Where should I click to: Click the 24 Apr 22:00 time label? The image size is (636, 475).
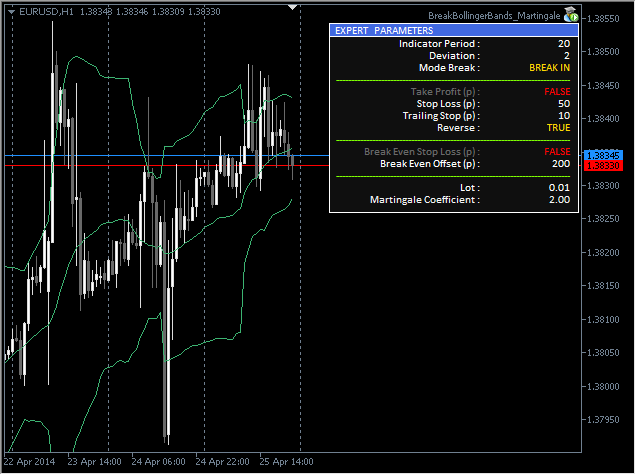tap(222, 462)
